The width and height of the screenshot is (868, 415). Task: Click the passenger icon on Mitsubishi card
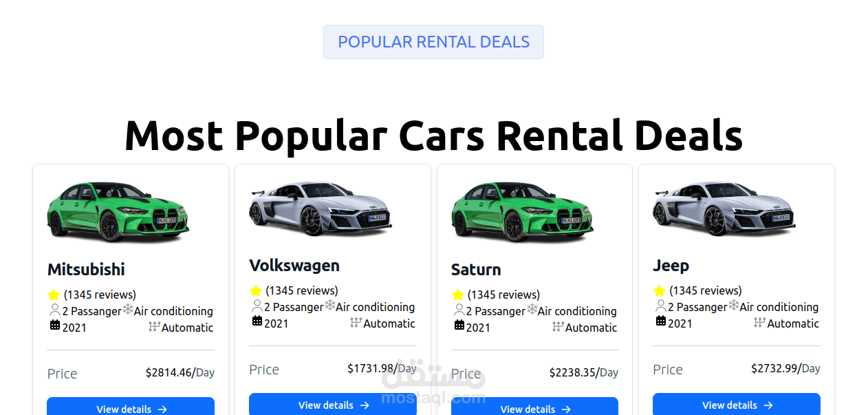point(55,310)
